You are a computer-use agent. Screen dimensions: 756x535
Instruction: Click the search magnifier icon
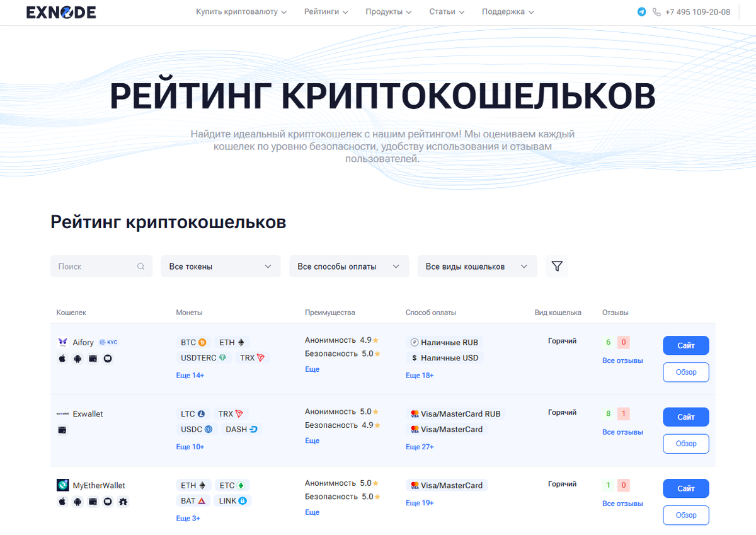click(140, 266)
